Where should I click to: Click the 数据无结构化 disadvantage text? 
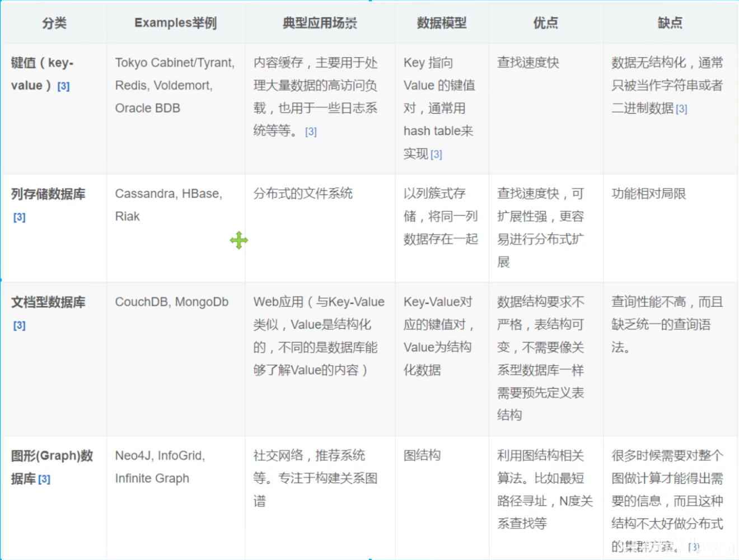click(667, 86)
